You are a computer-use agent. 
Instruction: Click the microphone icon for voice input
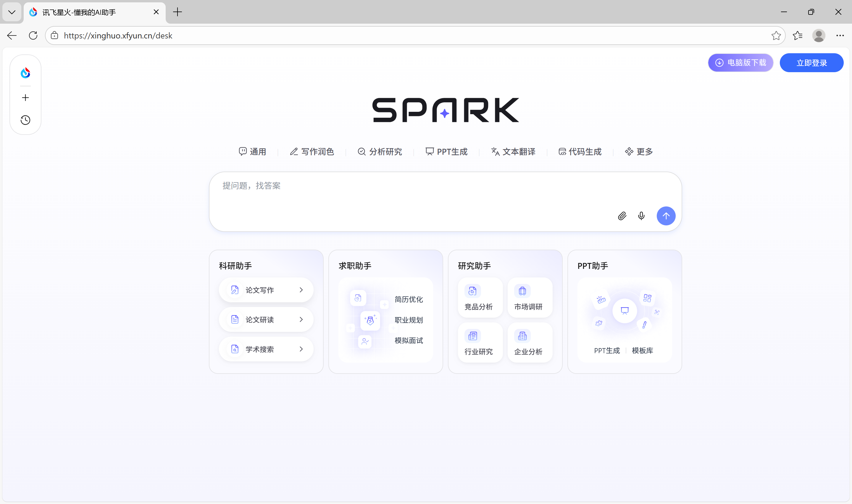coord(641,216)
